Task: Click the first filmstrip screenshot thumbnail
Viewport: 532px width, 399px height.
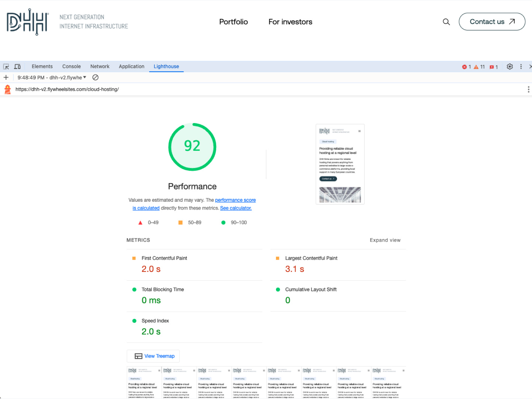Action: point(144,382)
